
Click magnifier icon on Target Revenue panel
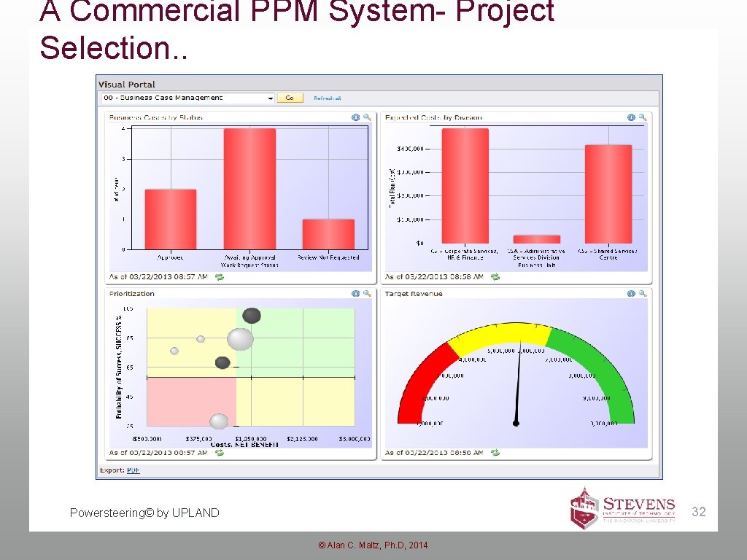643,293
